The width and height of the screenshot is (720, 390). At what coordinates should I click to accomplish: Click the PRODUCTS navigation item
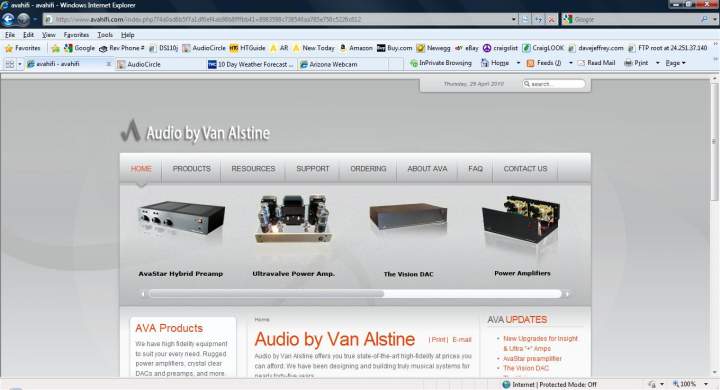coord(191,169)
